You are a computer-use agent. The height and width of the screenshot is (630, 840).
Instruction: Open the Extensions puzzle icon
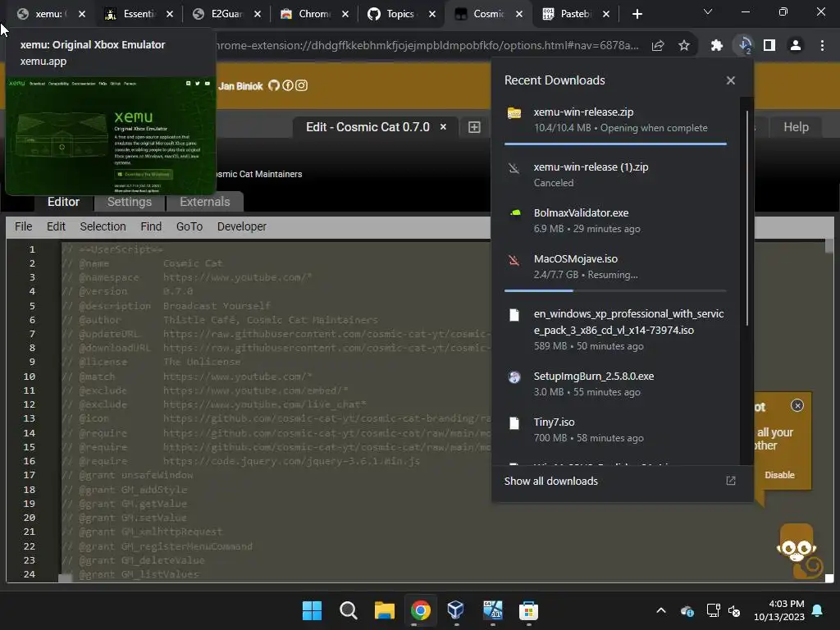click(717, 46)
